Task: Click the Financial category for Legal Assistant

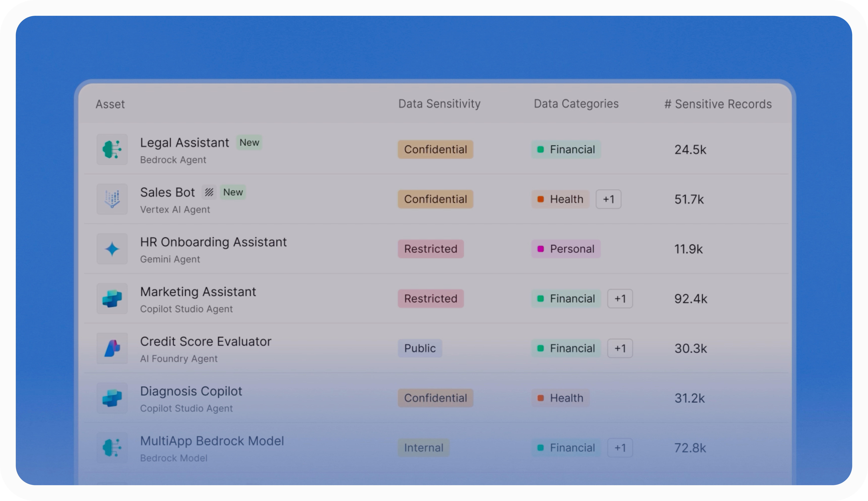Action: click(566, 149)
